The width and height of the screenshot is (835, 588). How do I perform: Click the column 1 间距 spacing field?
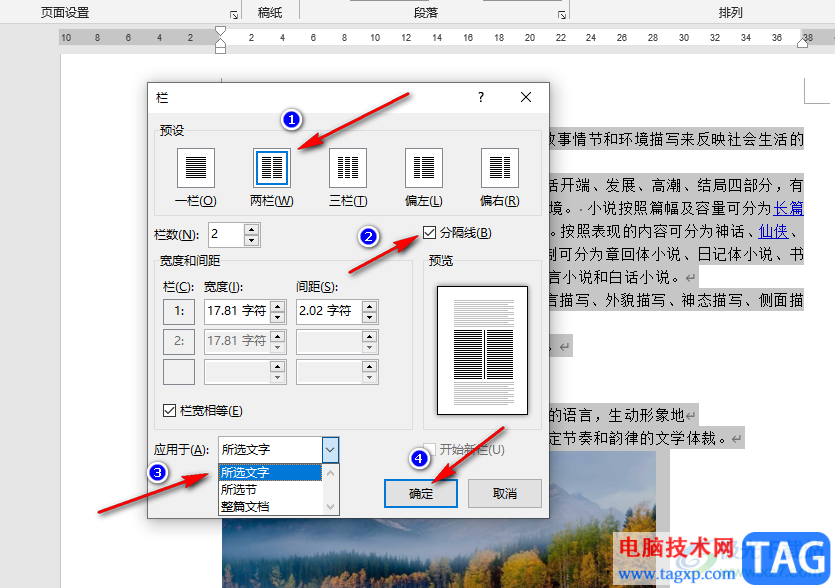[x=329, y=311]
